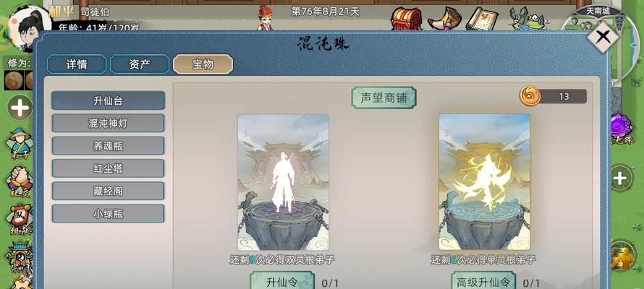Tap the purple 混沌珠 orb icon

622,129
